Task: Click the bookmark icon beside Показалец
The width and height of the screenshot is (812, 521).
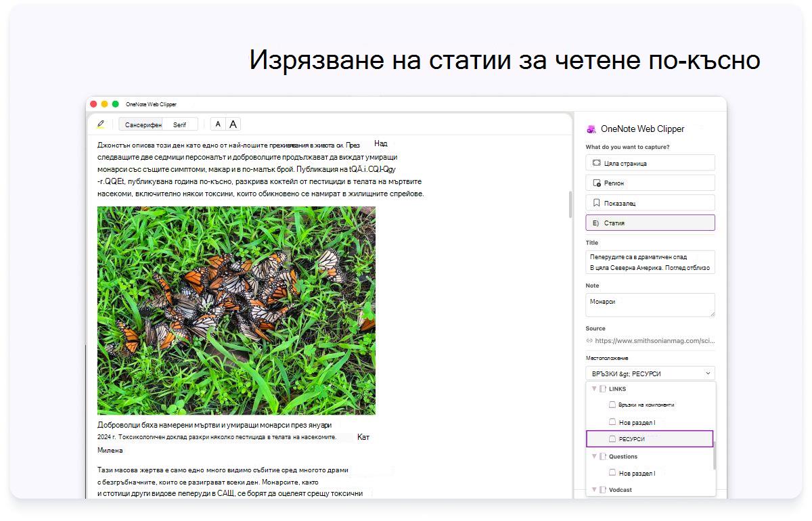Action: [x=597, y=203]
